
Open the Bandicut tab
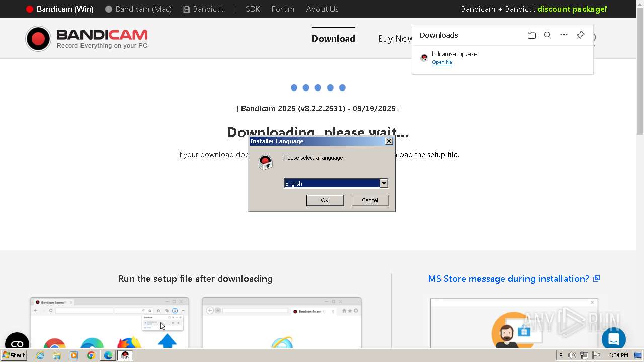click(x=203, y=9)
